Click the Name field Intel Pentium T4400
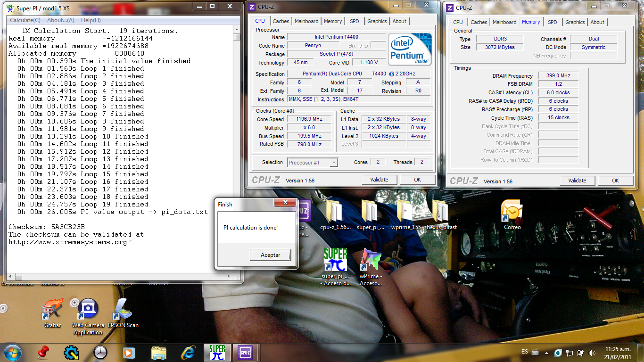Screen dimensions: 644x362 (x=336, y=37)
